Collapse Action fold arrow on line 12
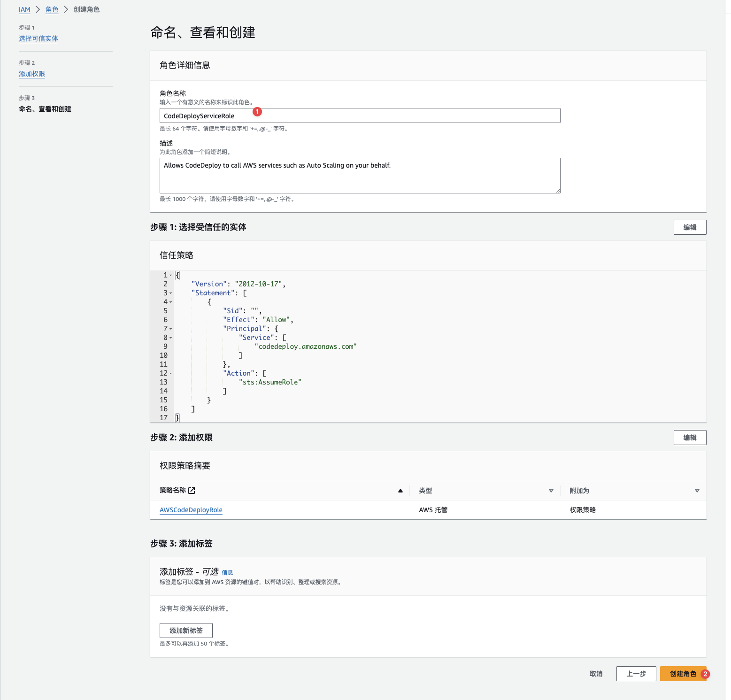This screenshot has height=700, width=731. point(171,374)
